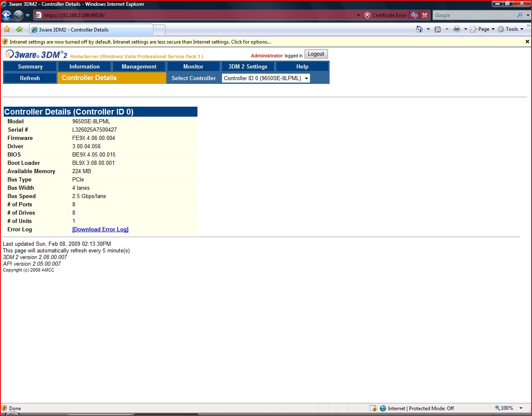Open the search provider dropdown arrow

point(528,15)
